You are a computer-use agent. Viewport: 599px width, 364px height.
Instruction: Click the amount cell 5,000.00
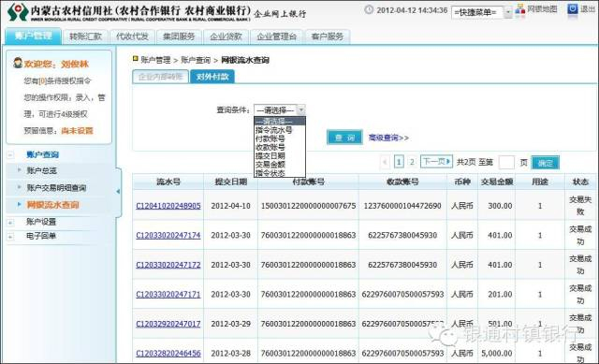(497, 354)
